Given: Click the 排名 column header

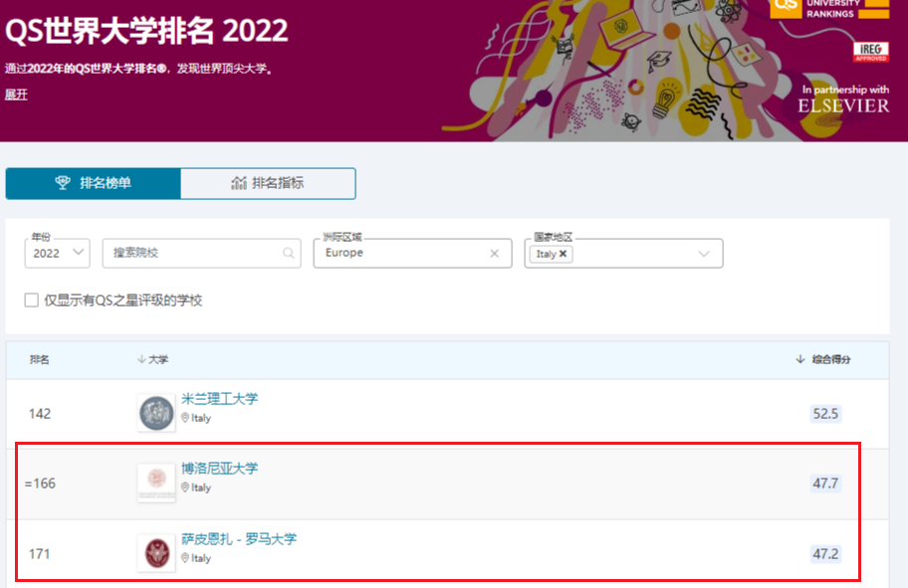Looking at the screenshot, I should click(40, 359).
